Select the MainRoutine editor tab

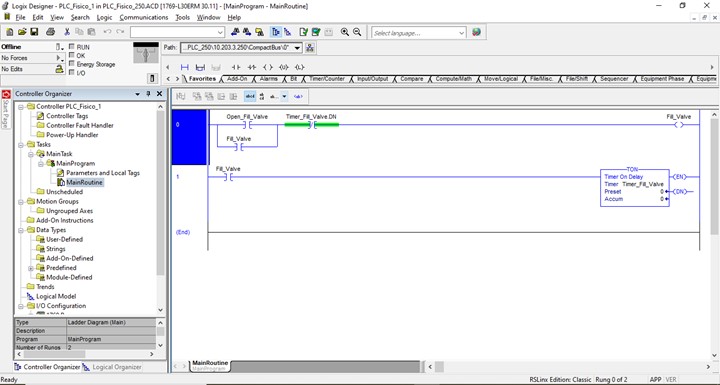coord(210,365)
